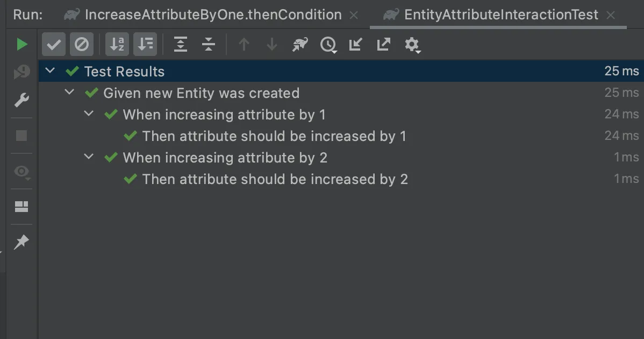
Task: Switch to IncreaseAttributeByOne.thenCondition tab
Action: tap(213, 15)
